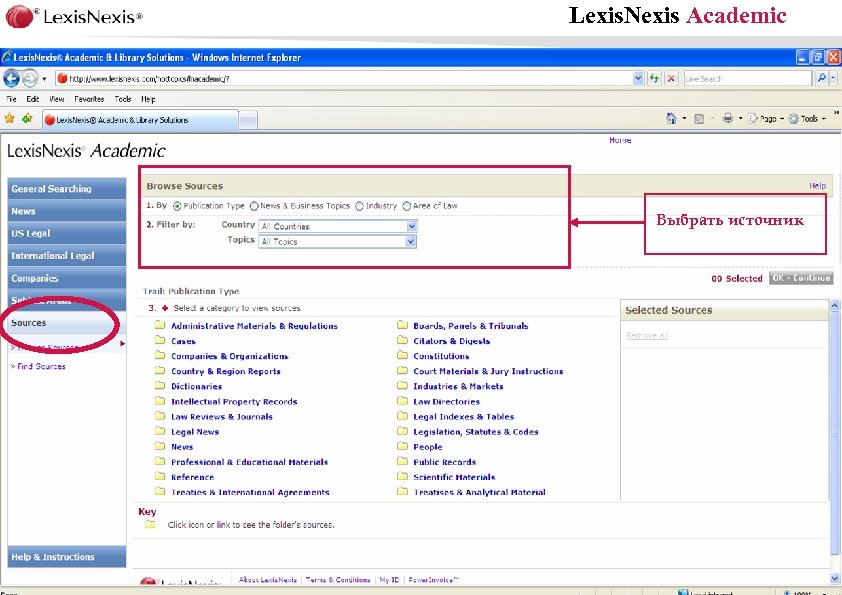The image size is (842, 595).
Task: Click the Tools gear icon
Action: pos(793,117)
